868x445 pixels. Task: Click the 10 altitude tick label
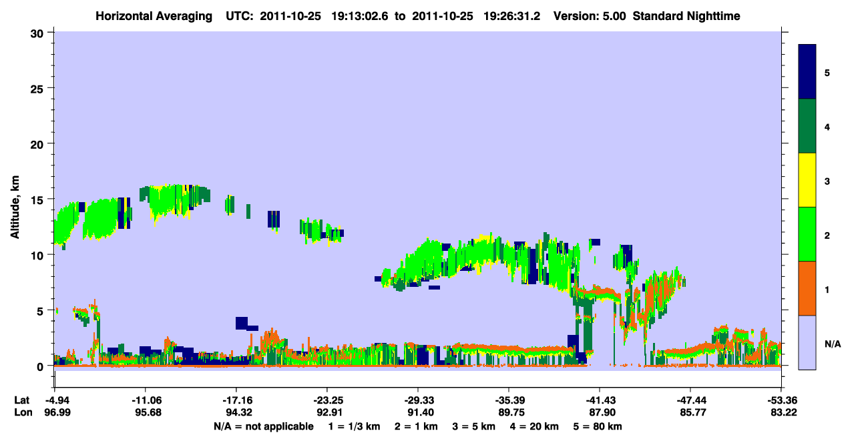pyautogui.click(x=39, y=255)
